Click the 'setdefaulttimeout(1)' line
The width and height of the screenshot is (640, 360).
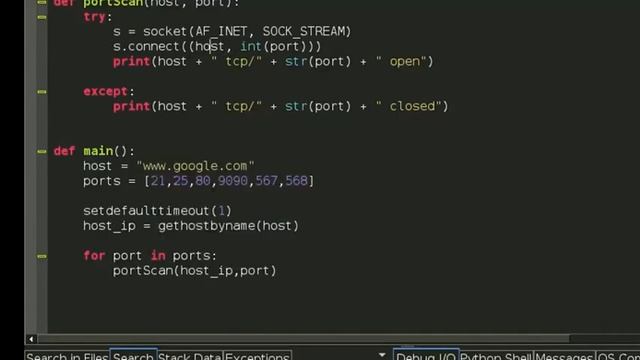point(157,211)
